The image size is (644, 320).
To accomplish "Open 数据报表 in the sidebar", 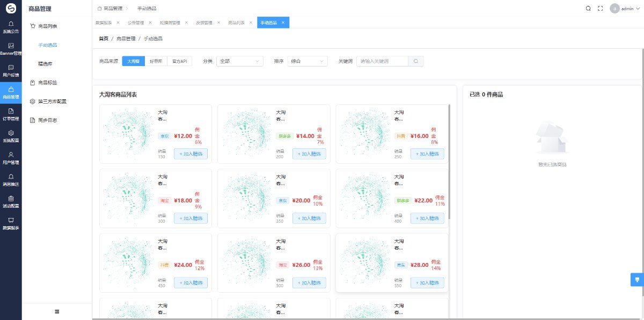I will tap(11, 223).
